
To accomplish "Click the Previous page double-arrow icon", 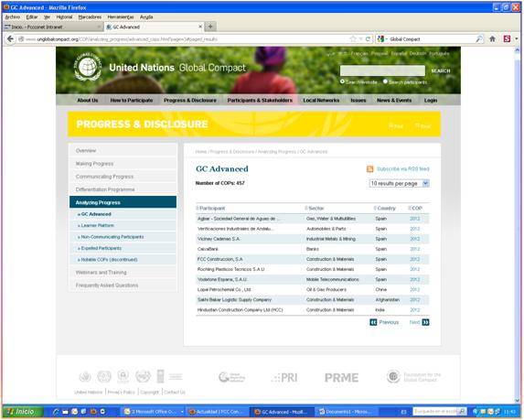I will (x=373, y=322).
